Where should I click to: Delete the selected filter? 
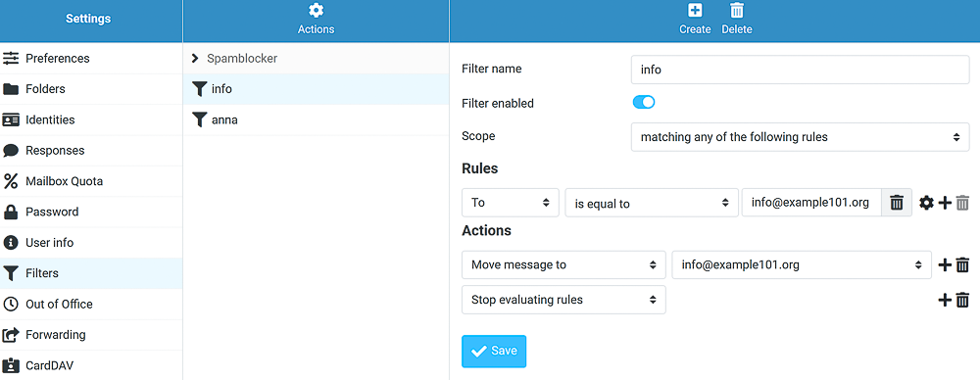click(x=737, y=20)
